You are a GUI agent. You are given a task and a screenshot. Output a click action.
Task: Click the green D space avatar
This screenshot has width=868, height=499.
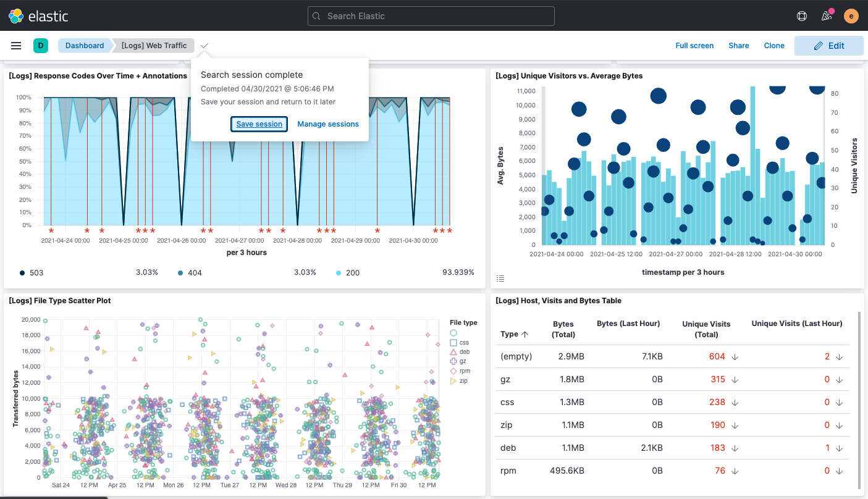click(x=41, y=46)
